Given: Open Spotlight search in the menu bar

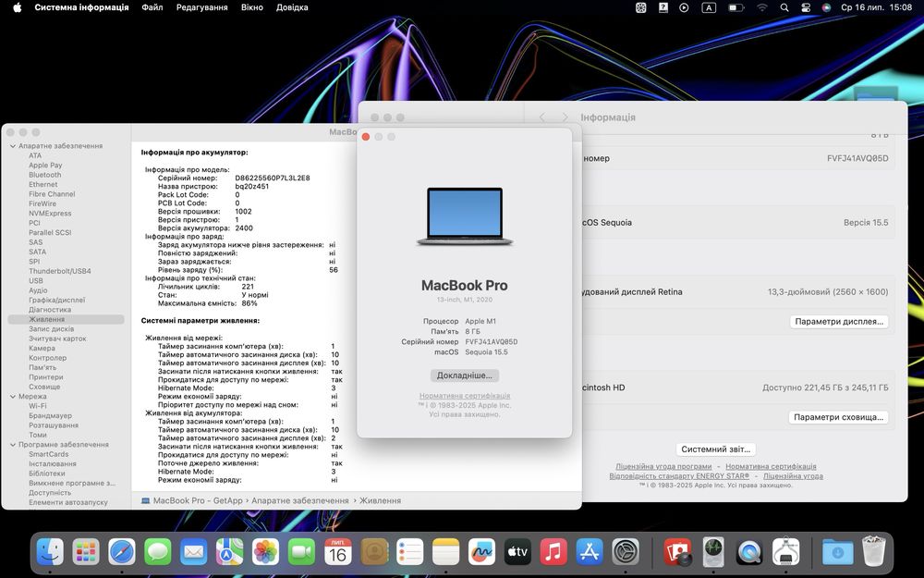Looking at the screenshot, I should point(784,7).
